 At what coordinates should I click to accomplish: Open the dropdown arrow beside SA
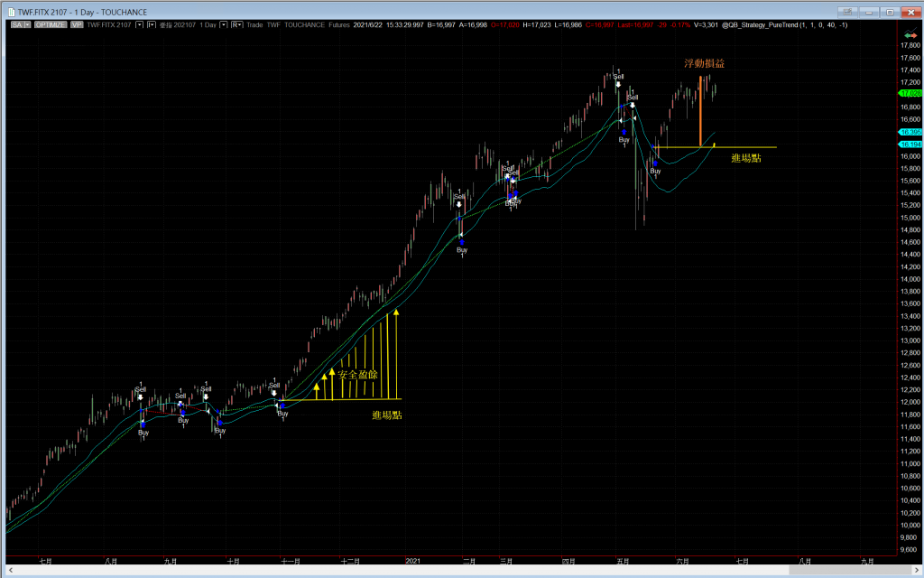click(x=28, y=24)
